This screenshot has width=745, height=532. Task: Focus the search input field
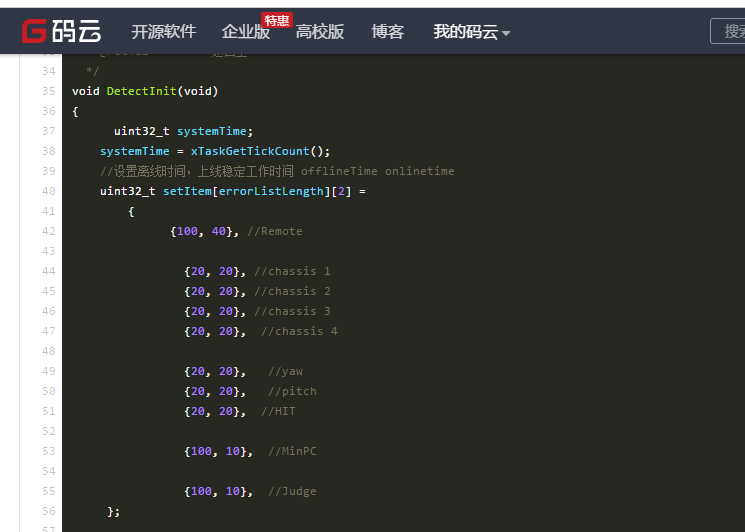click(727, 31)
